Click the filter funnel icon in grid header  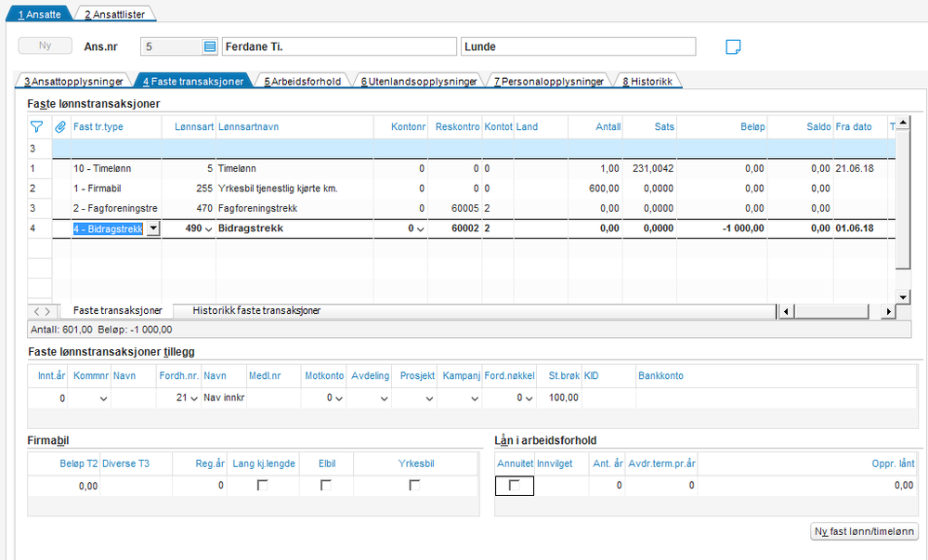point(37,126)
